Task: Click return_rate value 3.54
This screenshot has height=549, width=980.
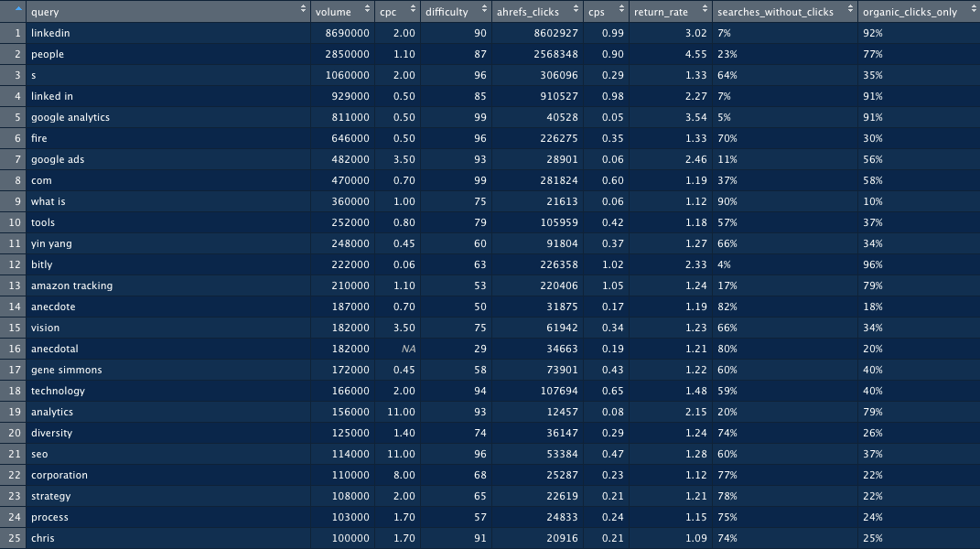Action: tap(695, 117)
